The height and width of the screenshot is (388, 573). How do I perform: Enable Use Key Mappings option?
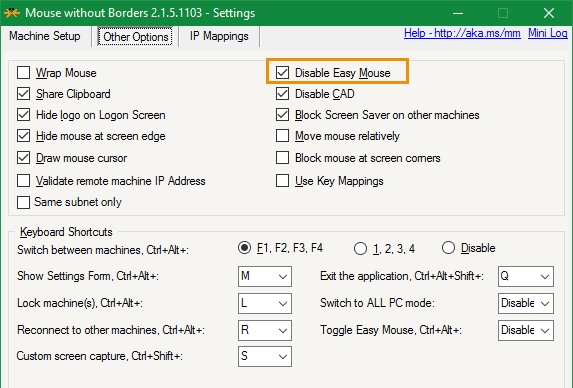[x=282, y=180]
